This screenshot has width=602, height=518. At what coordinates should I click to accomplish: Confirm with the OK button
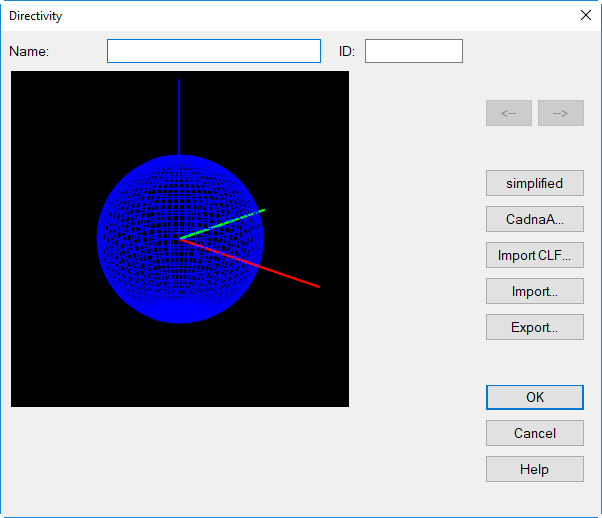[x=535, y=397]
